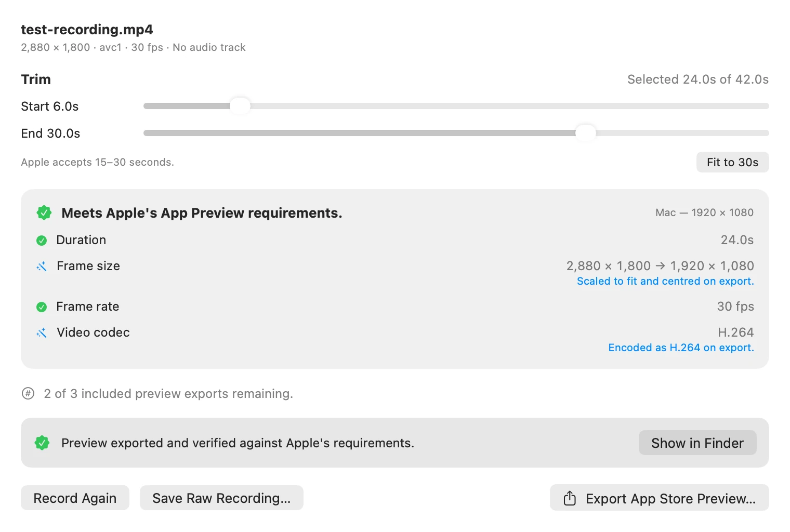Click the Selected 24.0s of 42.0s text

698,79
